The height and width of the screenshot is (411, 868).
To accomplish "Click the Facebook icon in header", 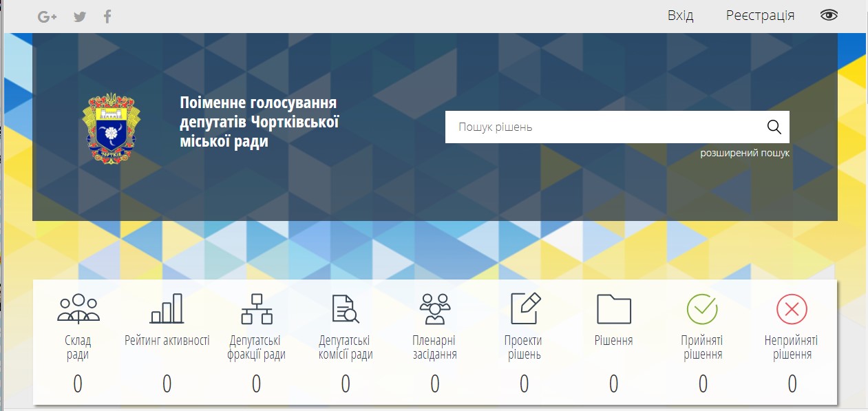I will pos(107,17).
